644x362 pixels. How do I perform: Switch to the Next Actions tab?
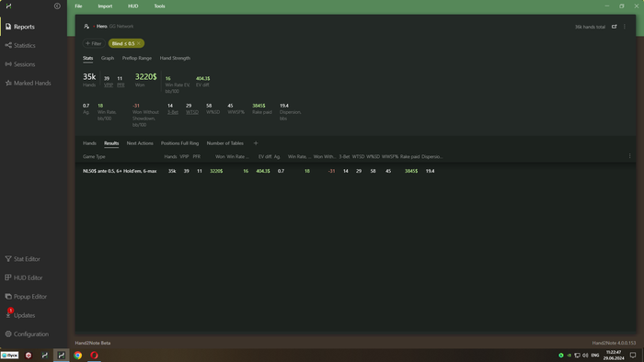[140, 143]
